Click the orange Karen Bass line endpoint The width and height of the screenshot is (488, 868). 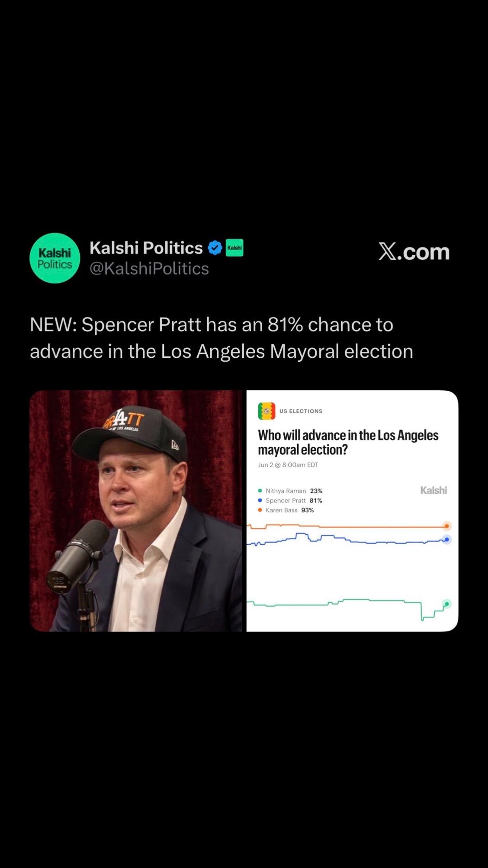(x=447, y=526)
